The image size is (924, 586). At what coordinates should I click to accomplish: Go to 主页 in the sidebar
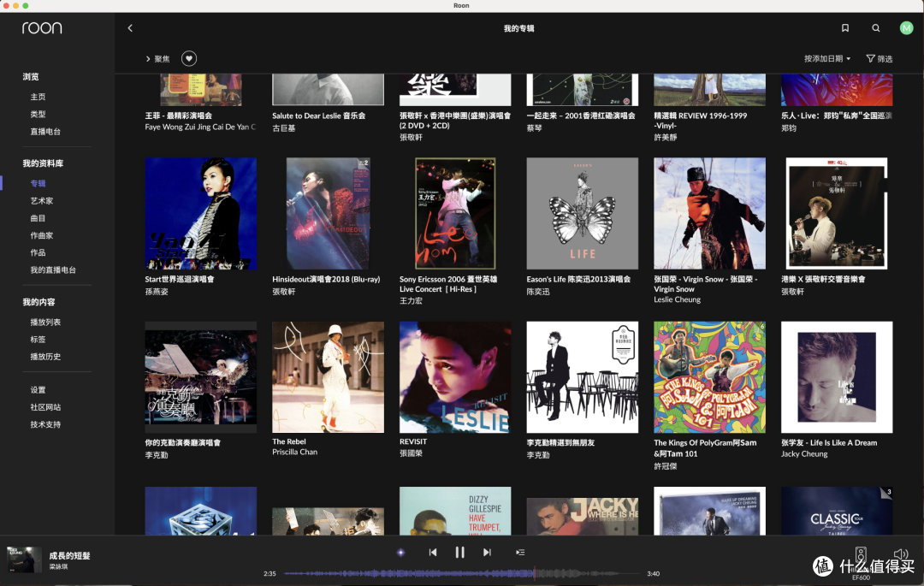click(38, 97)
